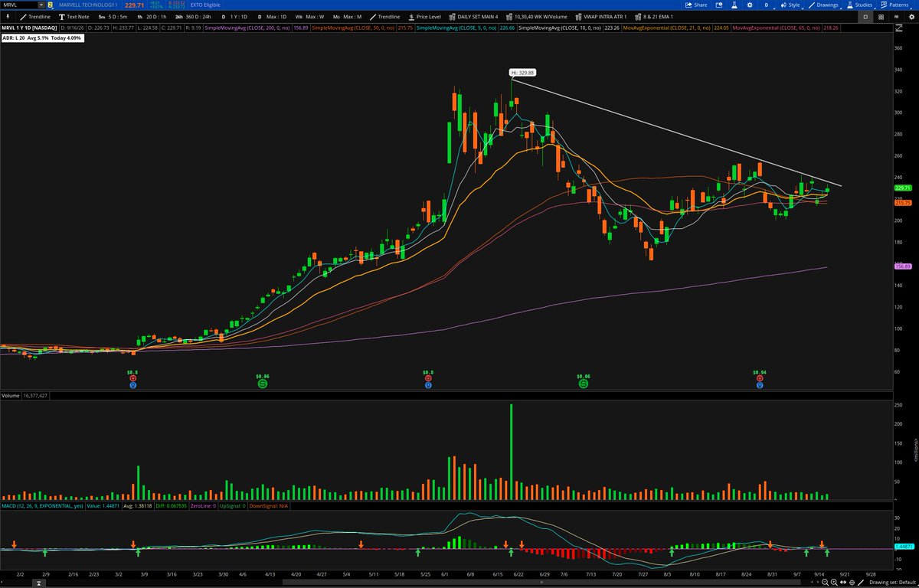Select the first Trendline drawing tool
Screen dimensions: 919x588
[x=35, y=16]
